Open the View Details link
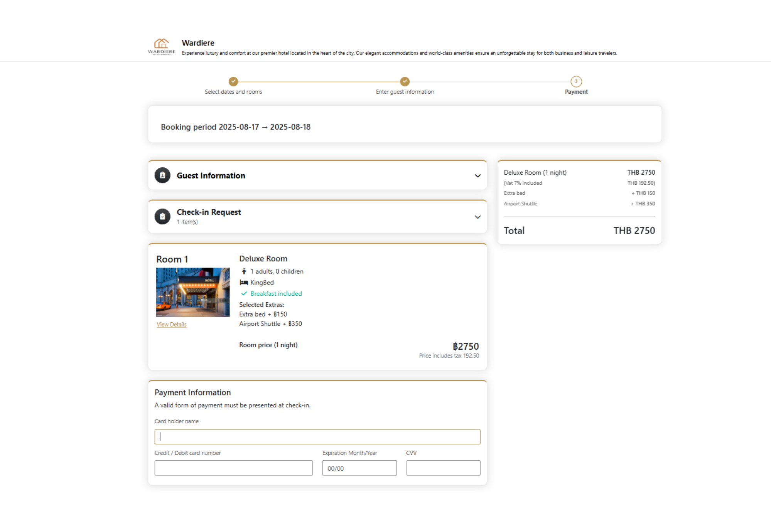Image resolution: width=771 pixels, height=532 pixels. point(171,325)
